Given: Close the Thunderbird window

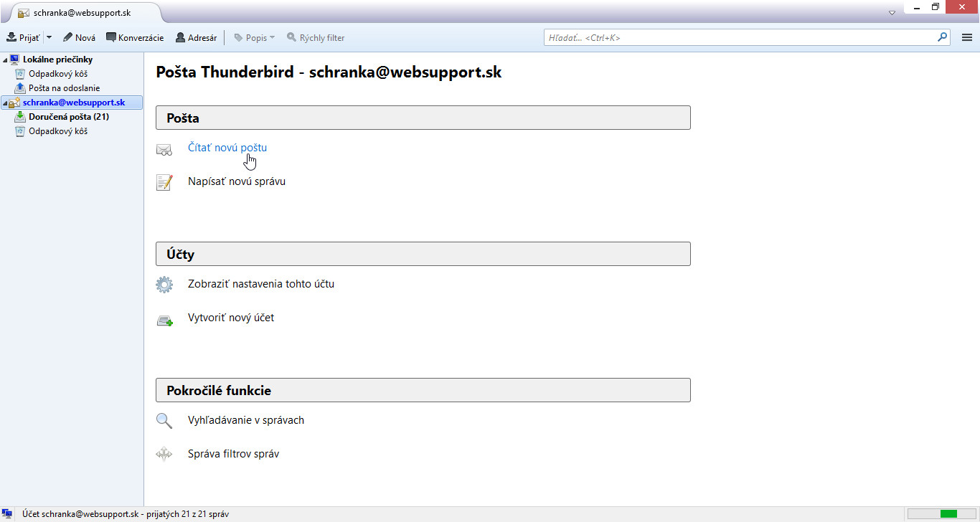Looking at the screenshot, I should [963, 6].
